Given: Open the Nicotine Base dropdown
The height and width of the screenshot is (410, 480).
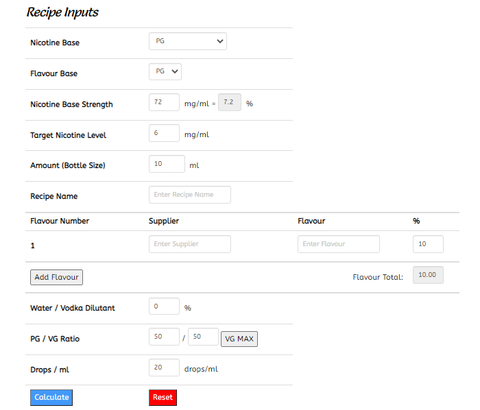Looking at the screenshot, I should click(188, 41).
